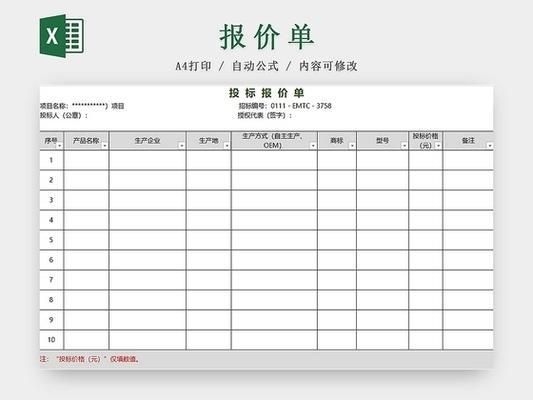Click the 招标编号 0111-EMTC-3758 text
This screenshot has height=400, width=533.
[285, 106]
